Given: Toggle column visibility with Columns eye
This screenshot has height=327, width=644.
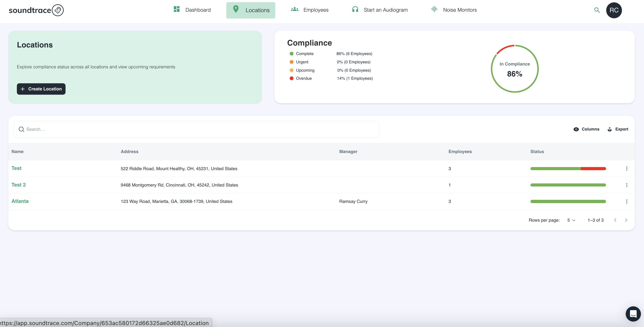Looking at the screenshot, I should [576, 129].
